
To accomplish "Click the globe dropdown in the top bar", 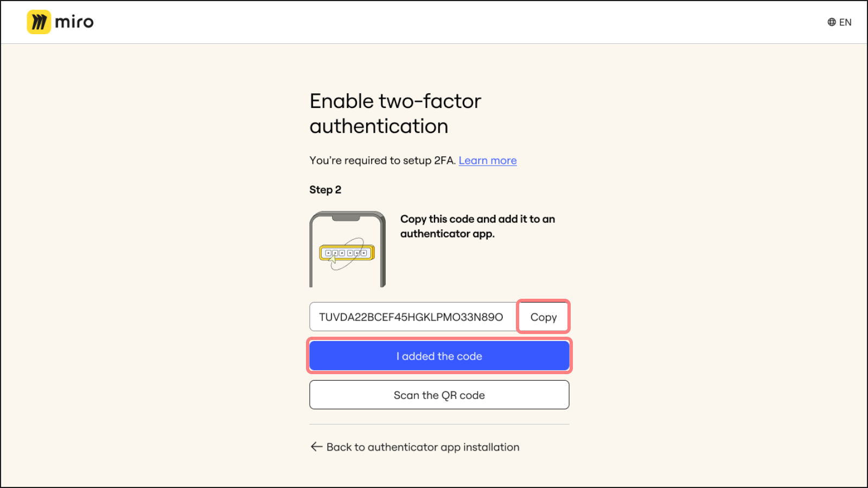I will point(831,22).
